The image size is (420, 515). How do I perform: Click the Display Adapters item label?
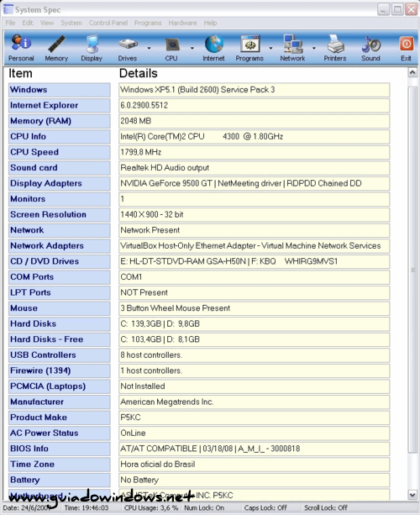(60, 184)
